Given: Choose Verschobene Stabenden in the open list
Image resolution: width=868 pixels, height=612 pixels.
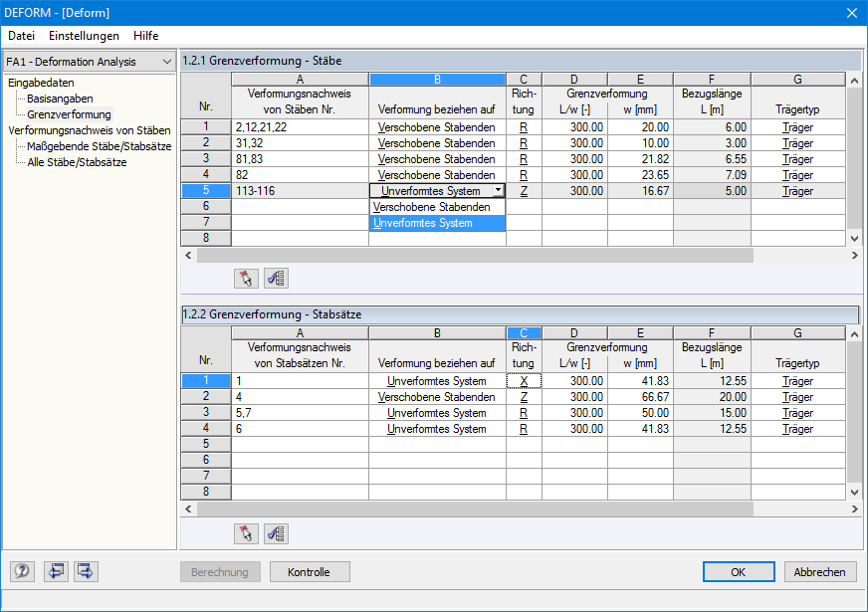Looking at the screenshot, I should pos(434,205).
